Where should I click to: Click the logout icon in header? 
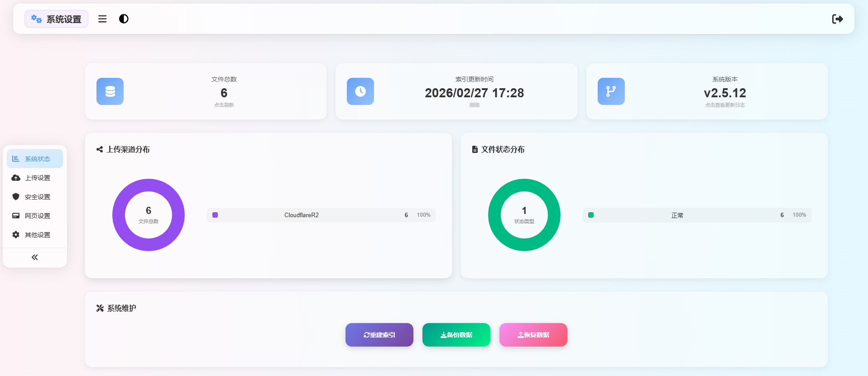(837, 19)
